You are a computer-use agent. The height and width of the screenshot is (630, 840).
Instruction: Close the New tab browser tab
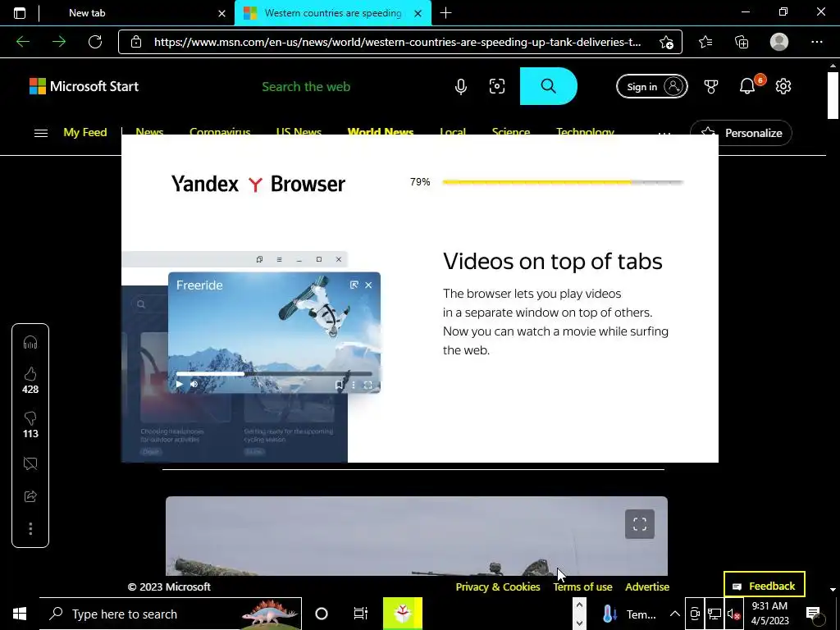pos(221,13)
